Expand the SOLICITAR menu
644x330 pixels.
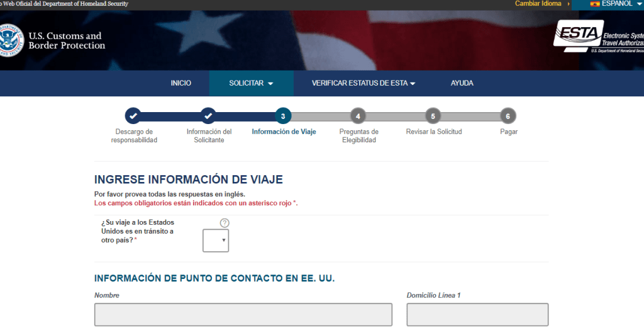point(251,83)
